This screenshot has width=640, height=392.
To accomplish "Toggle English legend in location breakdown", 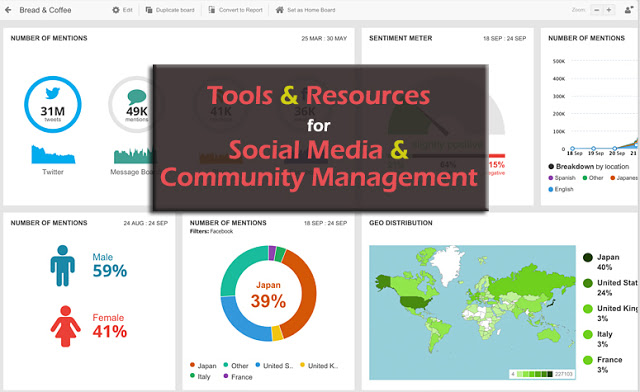I will coord(561,189).
